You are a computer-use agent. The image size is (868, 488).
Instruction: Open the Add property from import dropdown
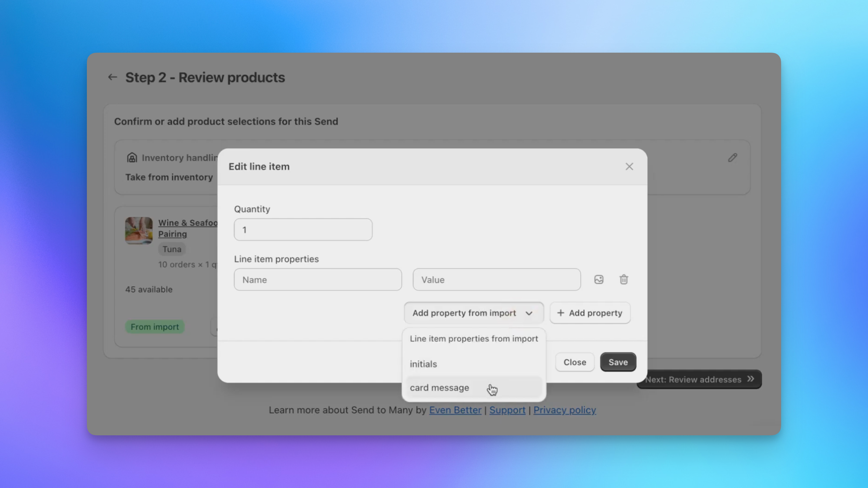pos(474,313)
